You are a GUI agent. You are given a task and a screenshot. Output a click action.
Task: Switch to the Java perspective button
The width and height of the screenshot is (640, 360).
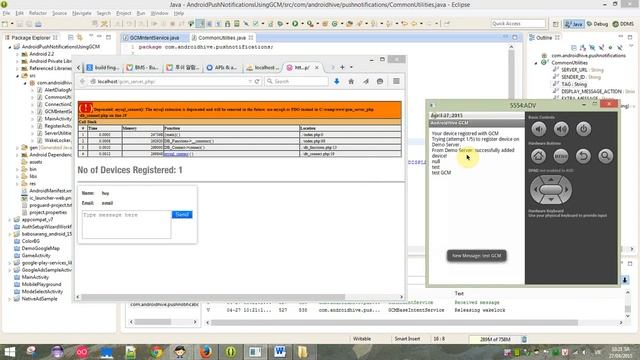pos(573,24)
